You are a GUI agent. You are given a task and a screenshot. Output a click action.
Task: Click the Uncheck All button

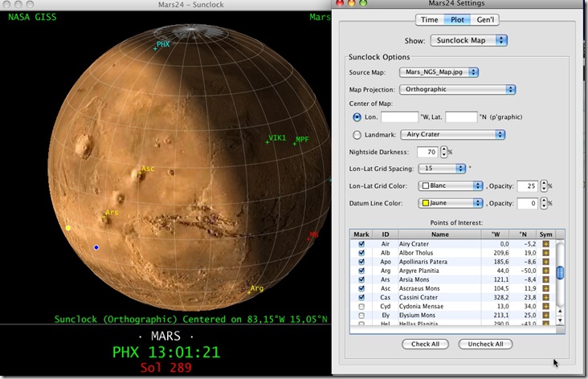point(485,344)
